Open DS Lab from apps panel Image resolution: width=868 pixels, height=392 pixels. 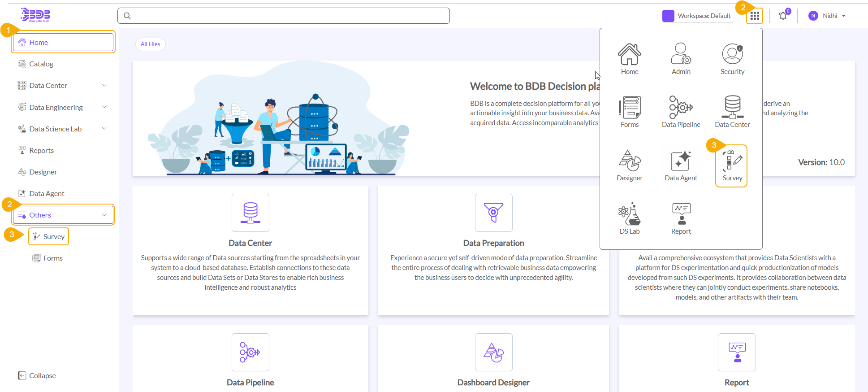630,219
